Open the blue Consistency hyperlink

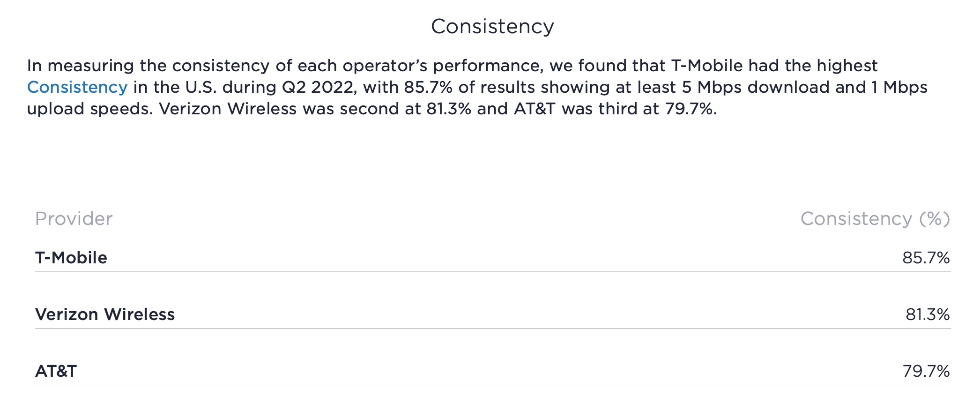pyautogui.click(x=77, y=88)
